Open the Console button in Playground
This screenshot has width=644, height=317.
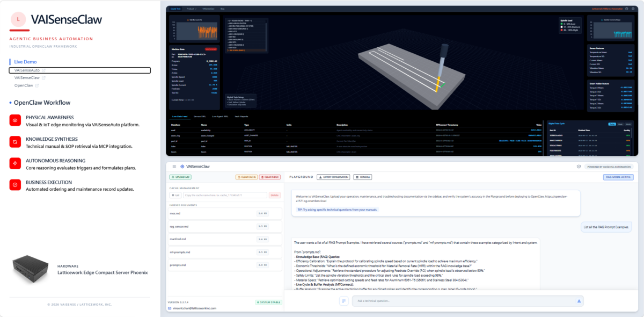click(x=362, y=177)
